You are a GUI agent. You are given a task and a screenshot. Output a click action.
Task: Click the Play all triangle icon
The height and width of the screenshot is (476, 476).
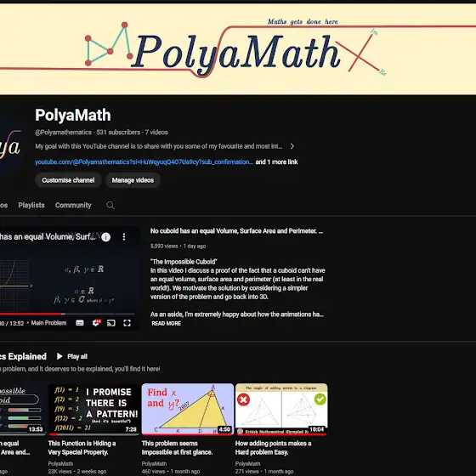(59, 356)
